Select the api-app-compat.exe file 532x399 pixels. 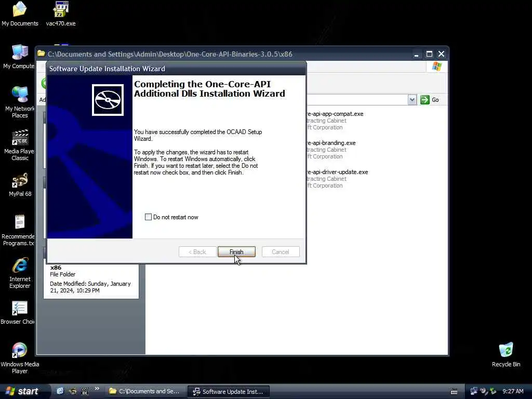click(x=334, y=121)
